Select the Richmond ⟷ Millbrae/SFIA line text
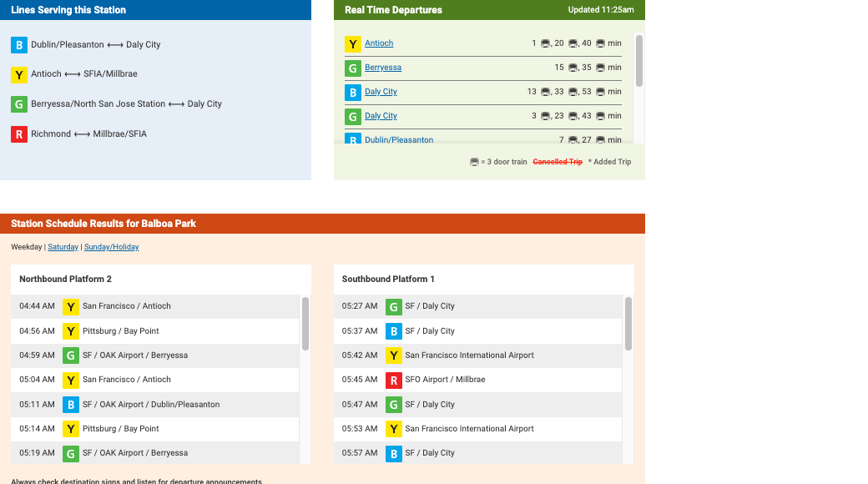Image resolution: width=868 pixels, height=484 pixels. [88, 134]
